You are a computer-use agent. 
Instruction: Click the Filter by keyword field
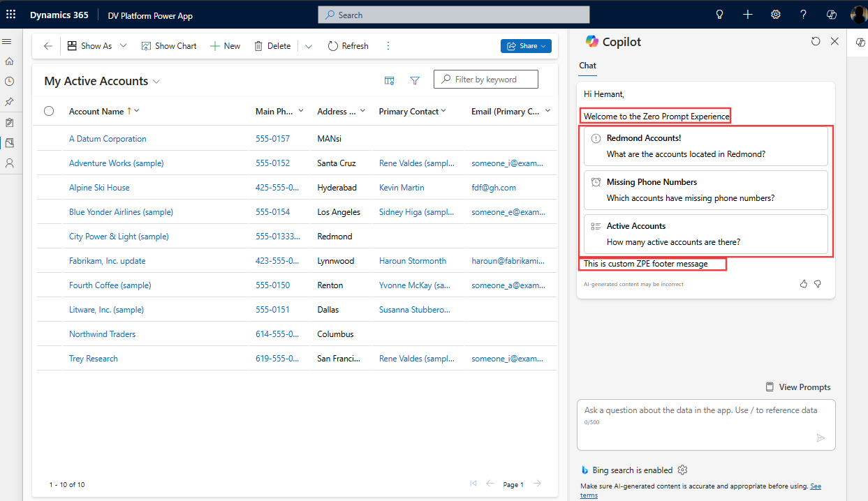pos(494,80)
